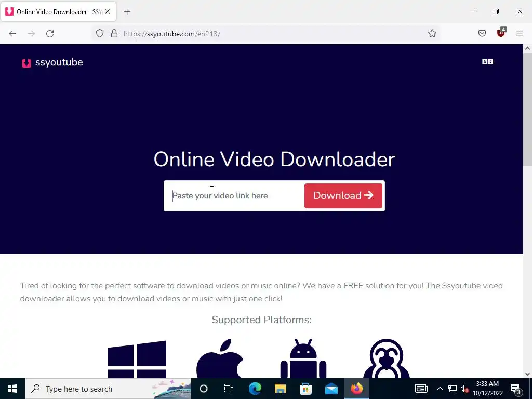Viewport: 532px width, 399px height.
Task: Open Cortana from the taskbar
Action: pos(204,389)
